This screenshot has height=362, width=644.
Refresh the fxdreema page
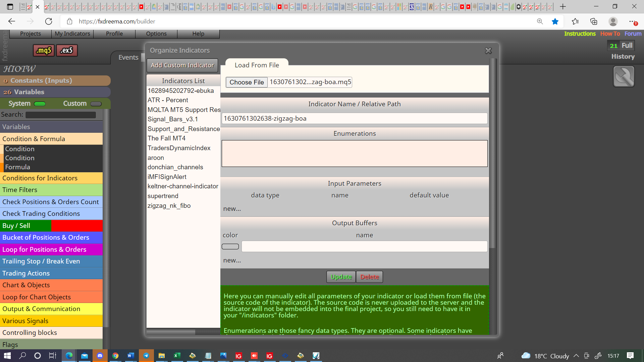pos(49,21)
